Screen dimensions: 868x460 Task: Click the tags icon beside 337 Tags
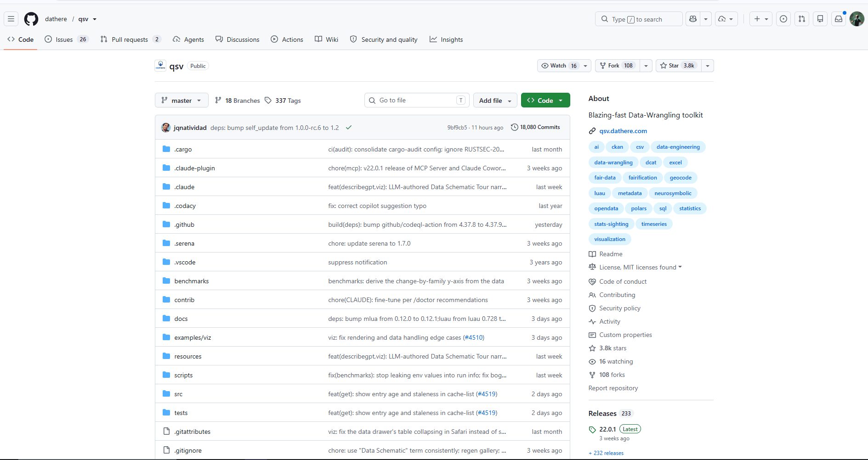click(268, 100)
